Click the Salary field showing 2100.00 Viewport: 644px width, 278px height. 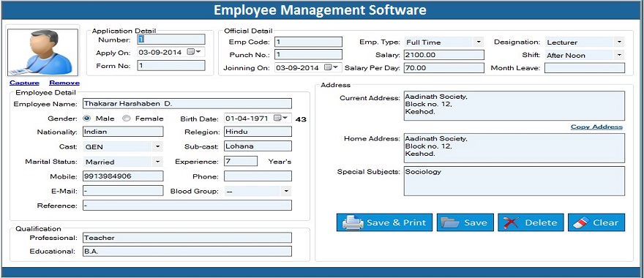tap(444, 55)
